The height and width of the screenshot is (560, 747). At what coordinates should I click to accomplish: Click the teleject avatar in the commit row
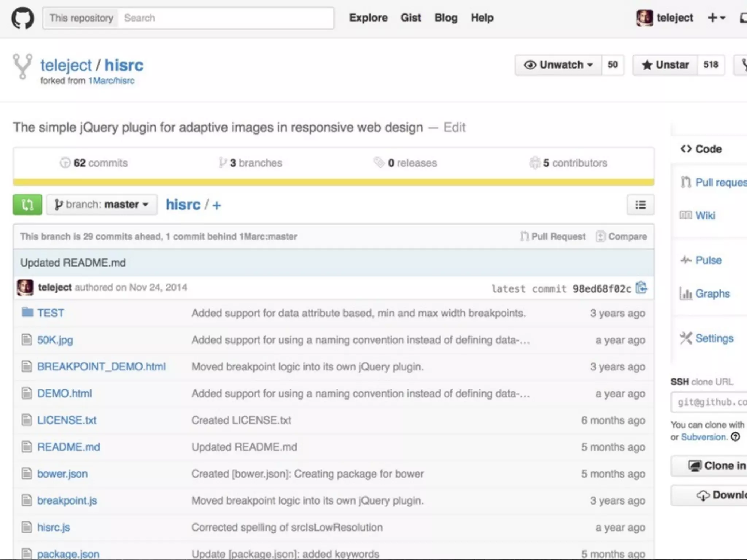tap(25, 288)
